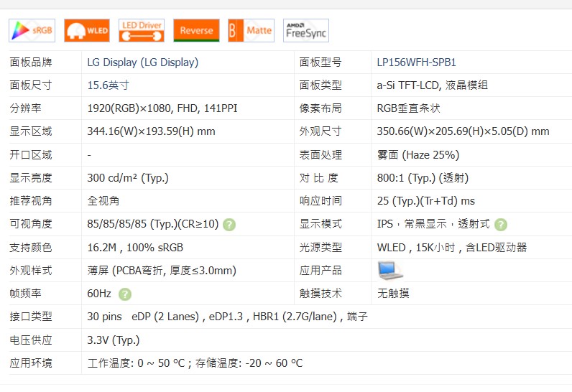The height and width of the screenshot is (392, 572).
Task: Select outline size 350.66(W)×205.69(H)×5.05(D) mm
Action: pyautogui.click(x=463, y=131)
